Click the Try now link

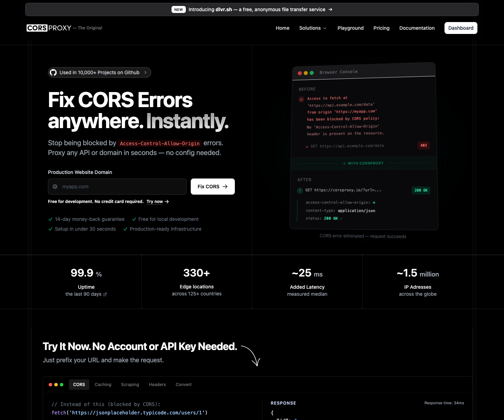(x=155, y=202)
